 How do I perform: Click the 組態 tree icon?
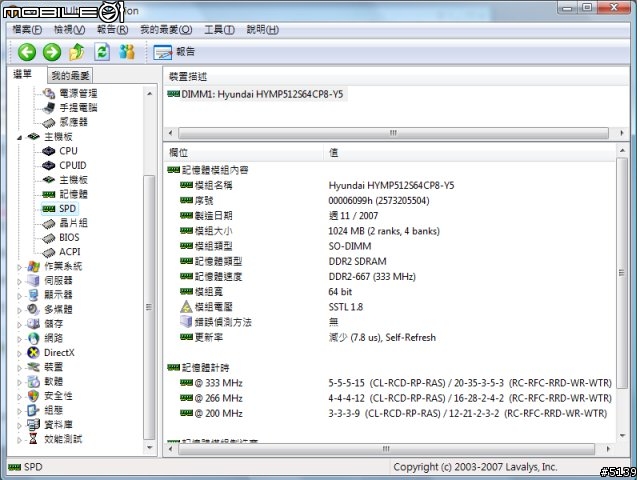tap(33, 410)
